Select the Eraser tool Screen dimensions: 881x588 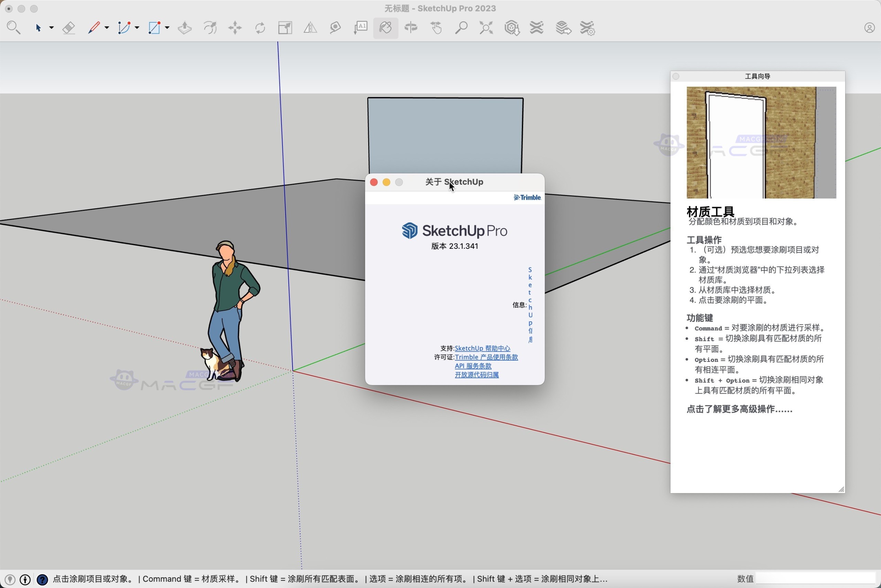(68, 28)
